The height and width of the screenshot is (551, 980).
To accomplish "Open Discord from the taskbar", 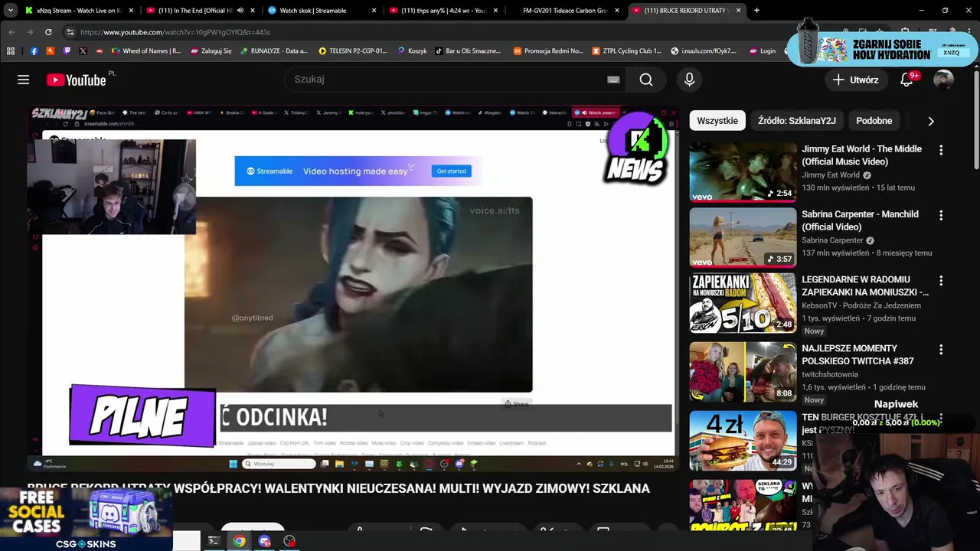I will (265, 541).
